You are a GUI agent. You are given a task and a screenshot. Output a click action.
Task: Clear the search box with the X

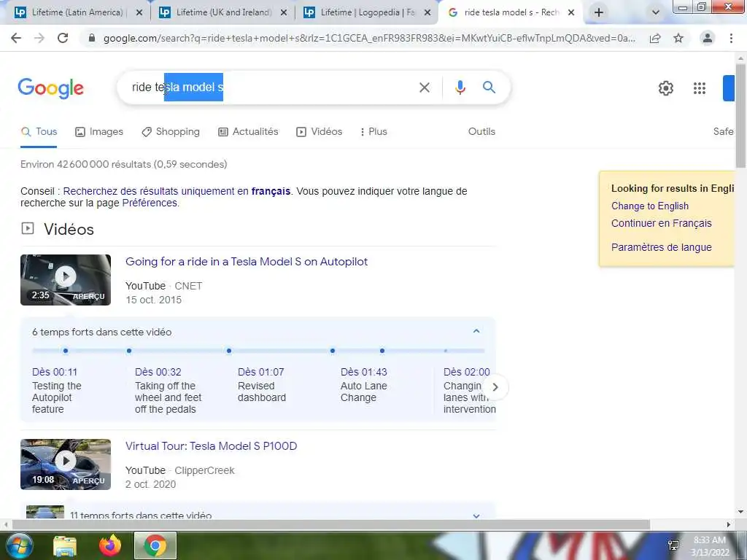(424, 87)
